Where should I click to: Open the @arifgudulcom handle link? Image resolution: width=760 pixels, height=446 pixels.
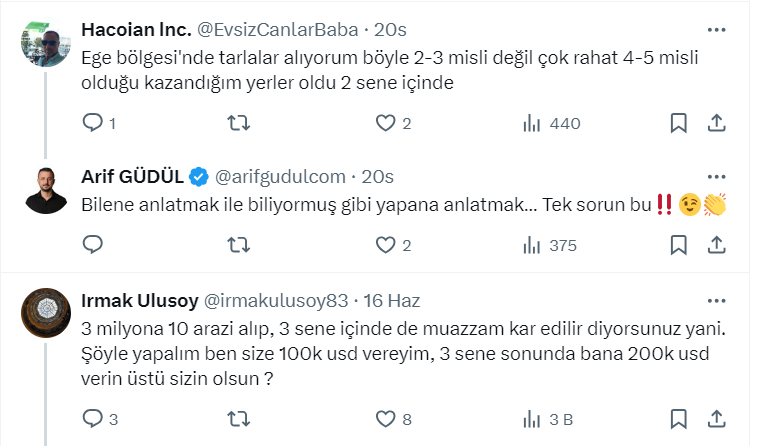(x=282, y=177)
